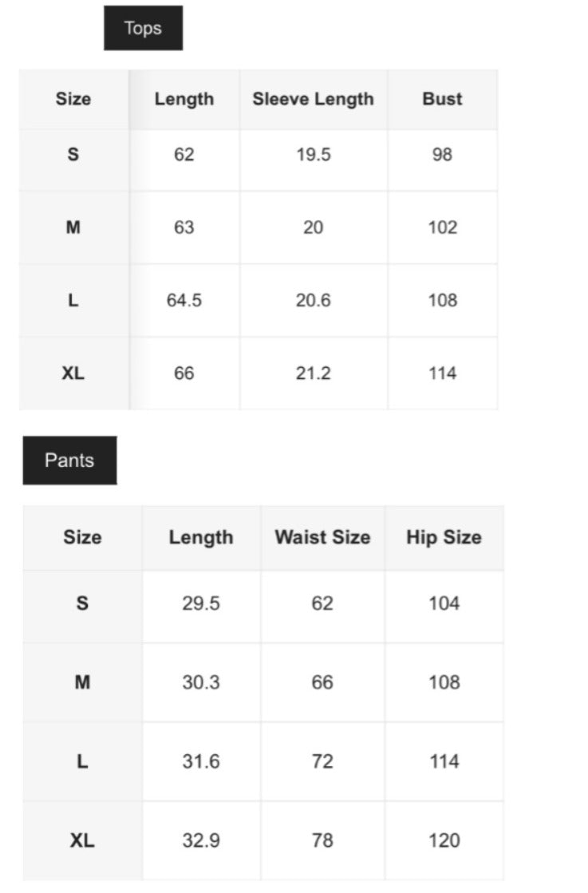Select the bust value 102 cell
Image resolution: width=588 pixels, height=893 pixels.
(x=442, y=227)
